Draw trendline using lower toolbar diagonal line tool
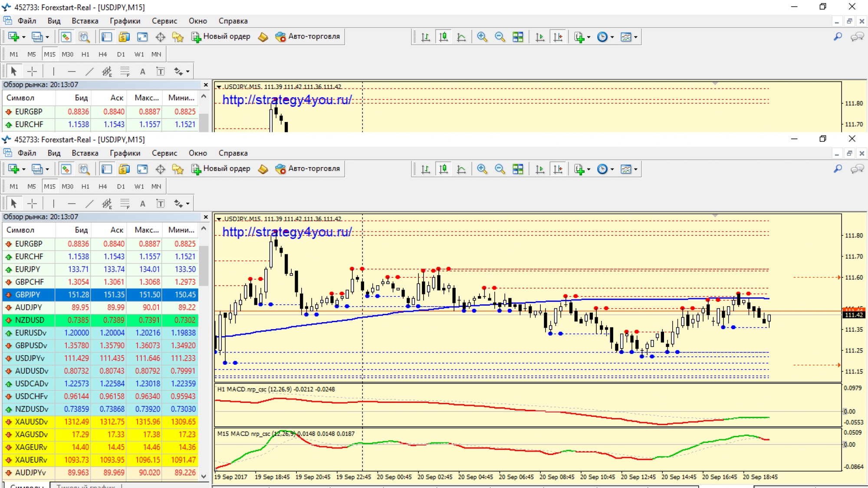The width and height of the screenshot is (868, 488). click(89, 204)
